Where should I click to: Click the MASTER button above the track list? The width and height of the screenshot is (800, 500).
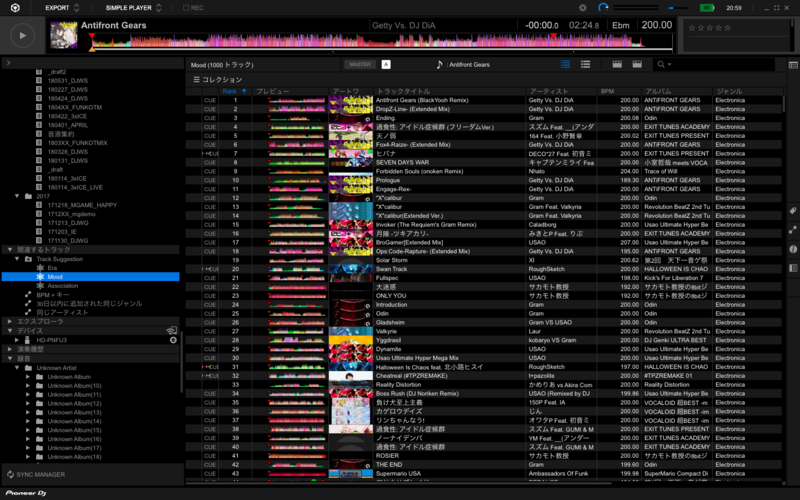[360, 64]
